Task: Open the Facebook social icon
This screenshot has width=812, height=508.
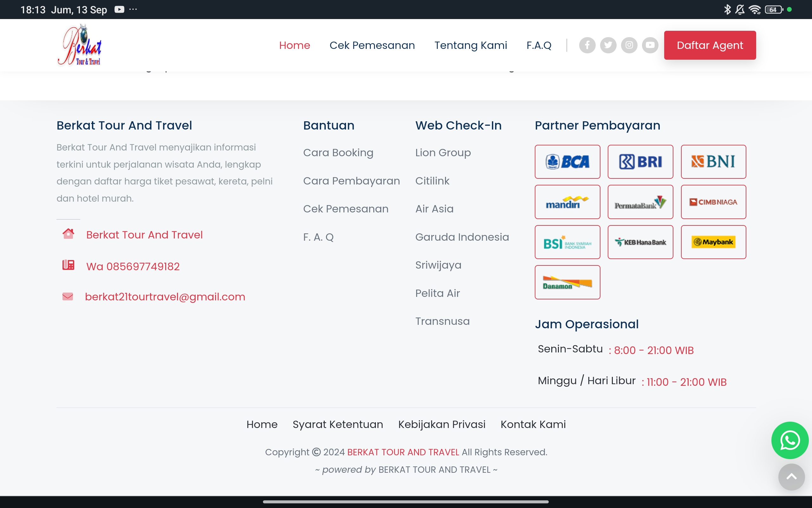Action: point(587,45)
